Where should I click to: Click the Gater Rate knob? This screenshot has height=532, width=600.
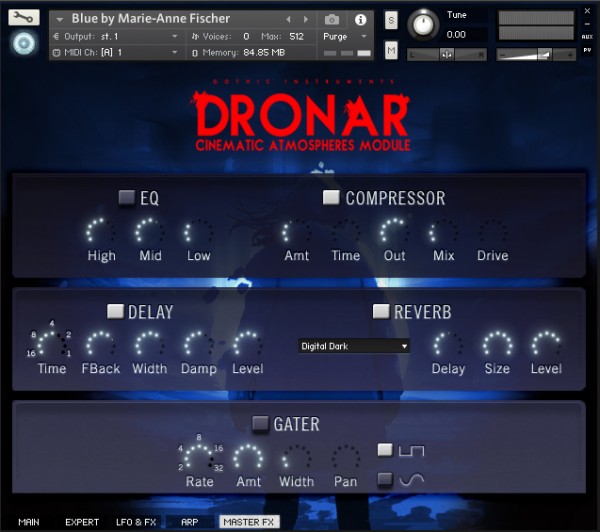[x=199, y=458]
